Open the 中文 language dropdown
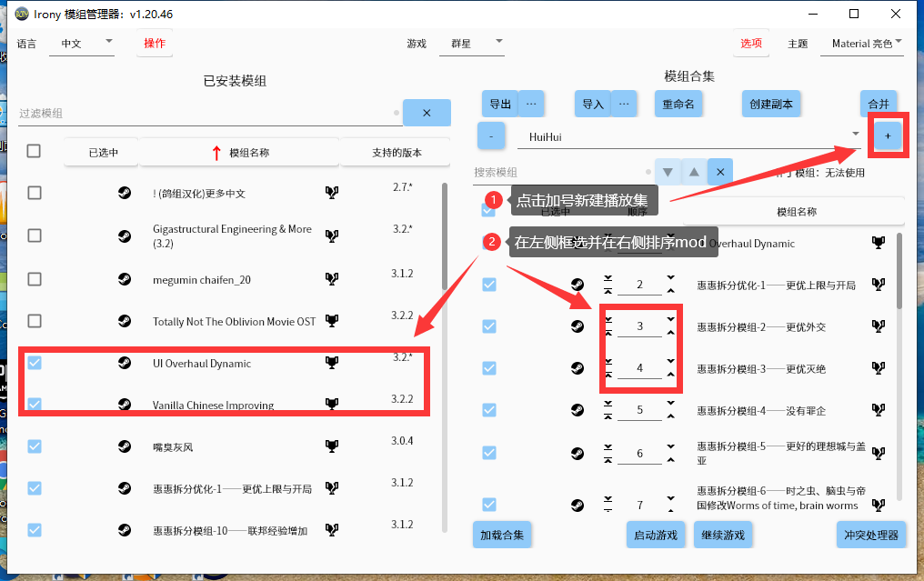Screen dimensions: 924x581 point(82,42)
